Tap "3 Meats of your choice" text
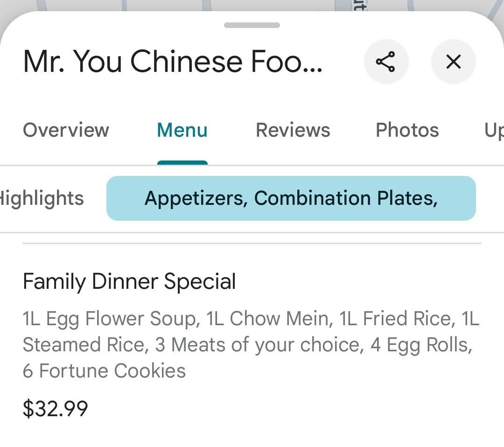The height and width of the screenshot is (447, 504). tap(259, 345)
